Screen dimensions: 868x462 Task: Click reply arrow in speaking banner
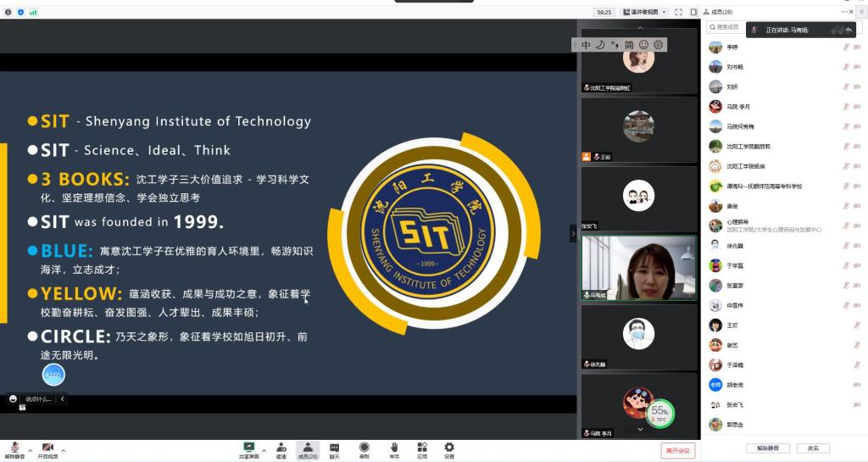pos(849,30)
